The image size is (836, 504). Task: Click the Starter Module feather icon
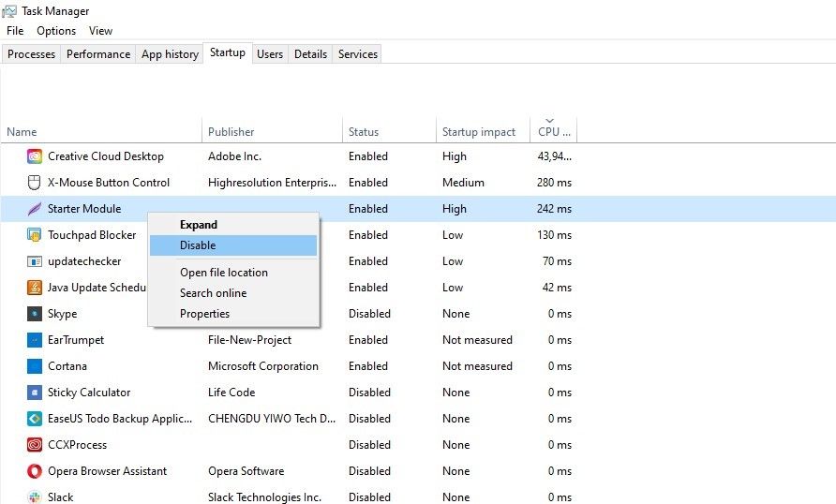point(35,209)
